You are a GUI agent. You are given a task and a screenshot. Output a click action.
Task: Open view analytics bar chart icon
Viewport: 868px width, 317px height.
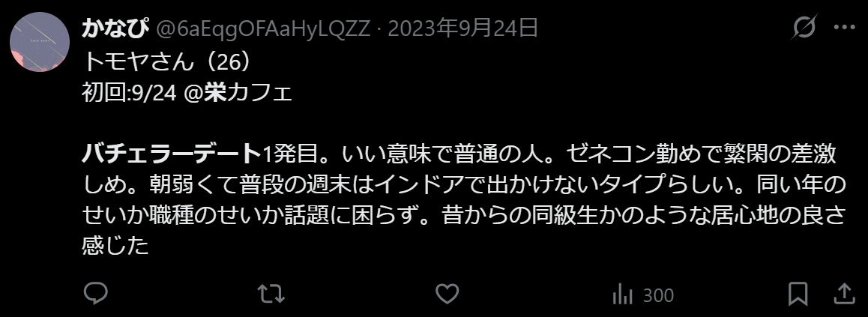coord(623,295)
